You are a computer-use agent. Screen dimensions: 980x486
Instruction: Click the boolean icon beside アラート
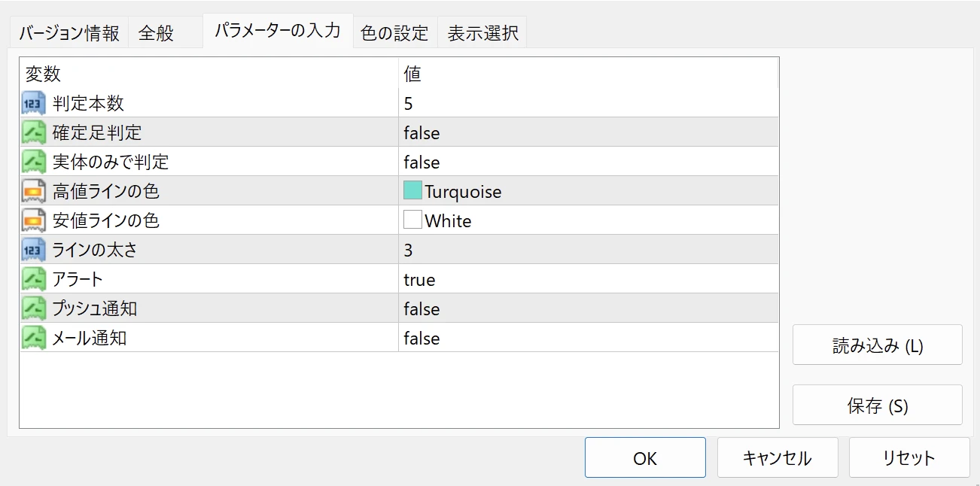click(x=34, y=279)
